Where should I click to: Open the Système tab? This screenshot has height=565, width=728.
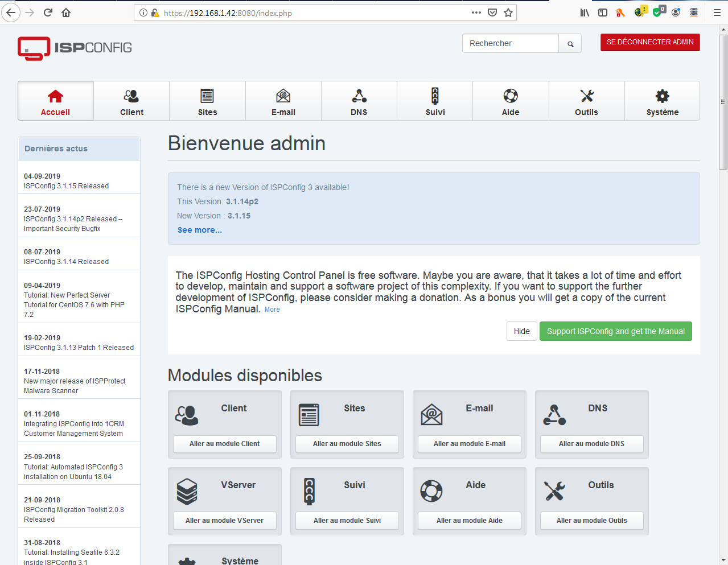pos(663,101)
